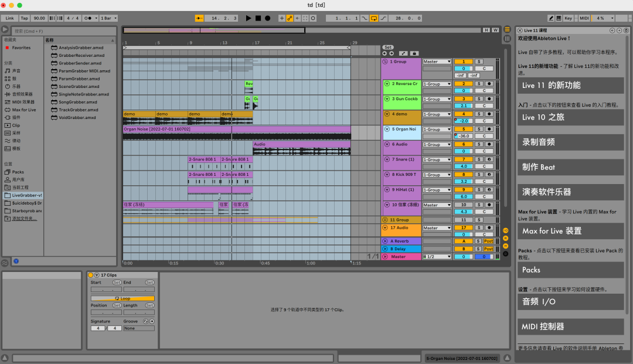This screenshot has height=364, width=633.
Task: Arm the 4 demo track for recording
Action: coord(489,114)
